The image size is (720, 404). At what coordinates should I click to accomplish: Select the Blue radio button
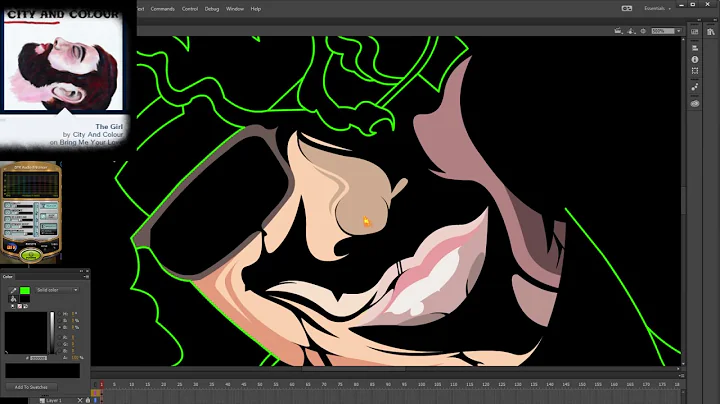59,351
